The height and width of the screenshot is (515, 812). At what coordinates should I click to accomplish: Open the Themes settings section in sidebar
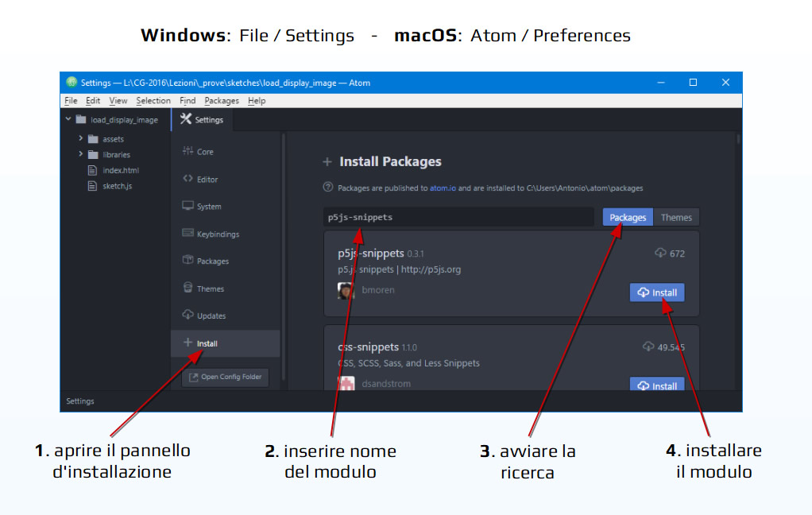click(x=203, y=288)
